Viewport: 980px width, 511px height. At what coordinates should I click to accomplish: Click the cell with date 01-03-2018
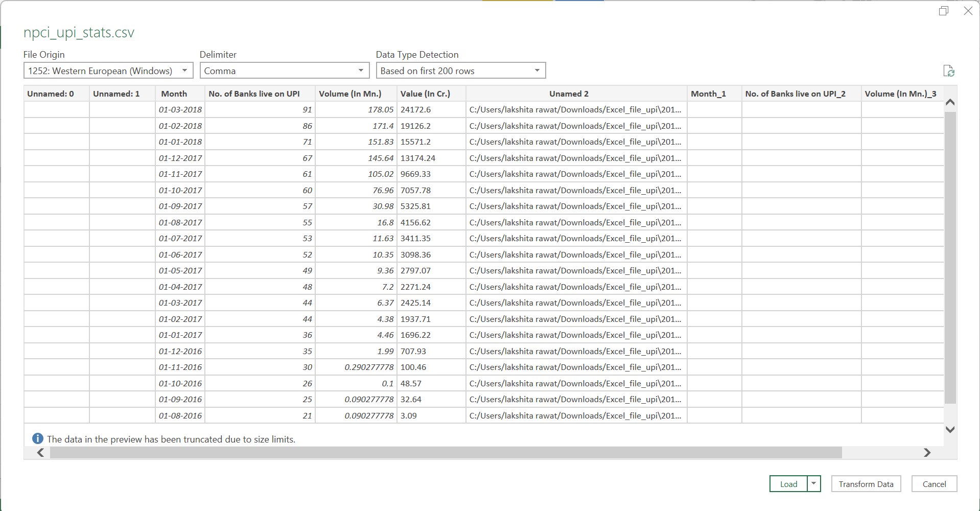click(x=180, y=109)
